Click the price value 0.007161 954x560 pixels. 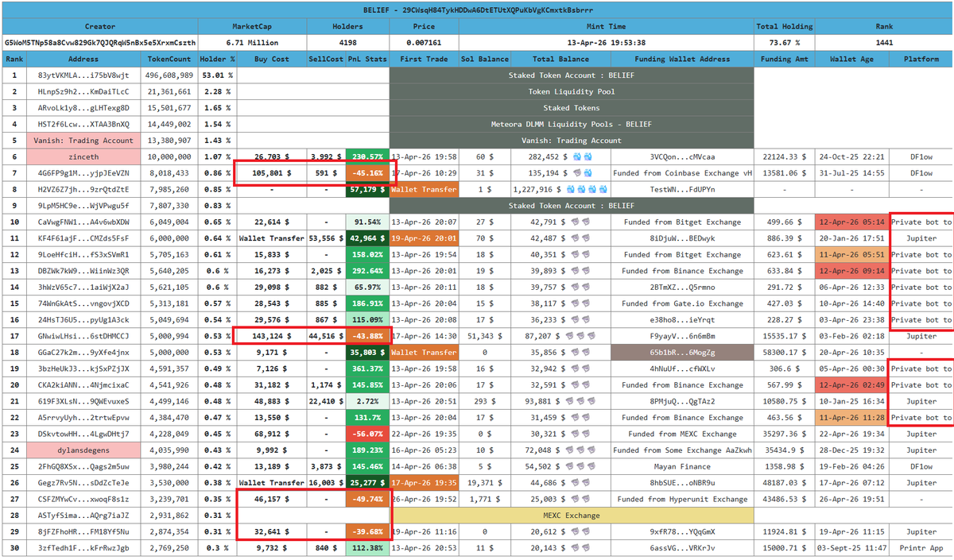click(x=424, y=42)
